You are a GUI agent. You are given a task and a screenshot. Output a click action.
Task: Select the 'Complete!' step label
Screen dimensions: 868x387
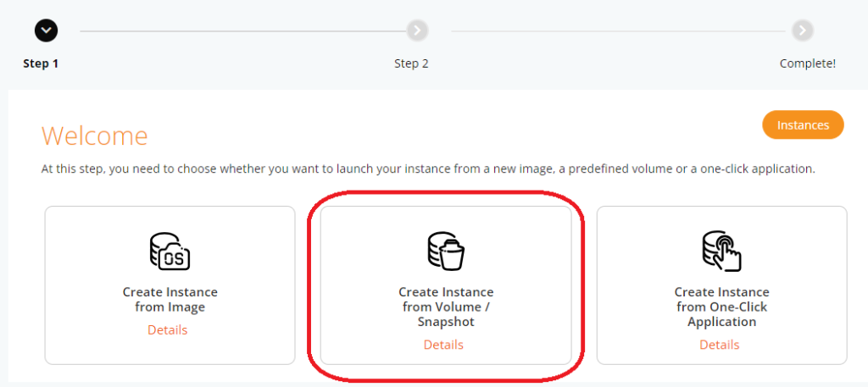pos(807,64)
